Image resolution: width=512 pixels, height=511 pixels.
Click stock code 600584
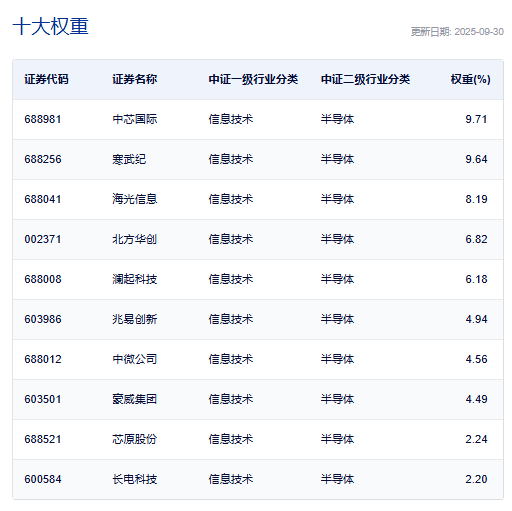pos(43,479)
